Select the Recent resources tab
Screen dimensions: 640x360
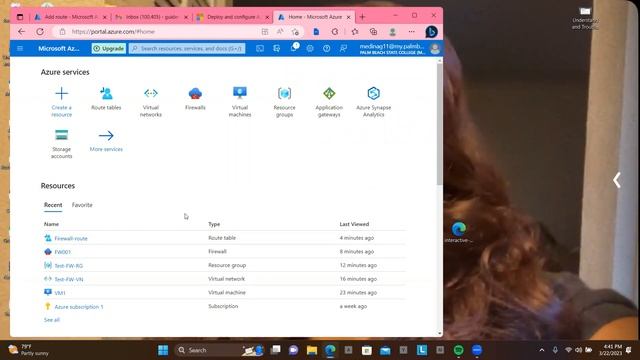click(53, 205)
